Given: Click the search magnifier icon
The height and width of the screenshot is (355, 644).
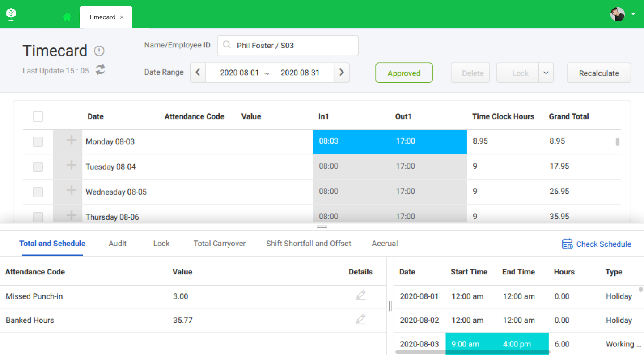Looking at the screenshot, I should click(x=227, y=45).
